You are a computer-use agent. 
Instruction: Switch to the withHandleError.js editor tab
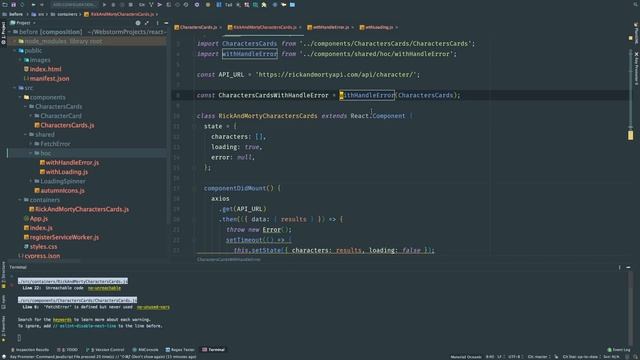click(x=331, y=27)
